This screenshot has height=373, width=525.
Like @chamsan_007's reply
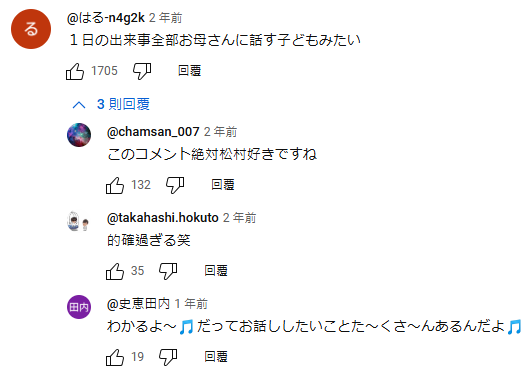115,185
